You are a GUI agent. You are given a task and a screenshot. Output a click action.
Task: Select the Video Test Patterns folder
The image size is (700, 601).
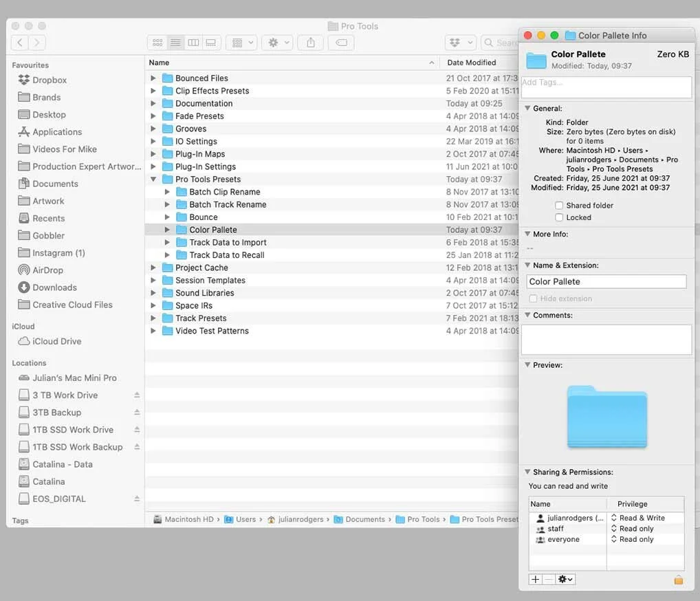click(x=331, y=331)
